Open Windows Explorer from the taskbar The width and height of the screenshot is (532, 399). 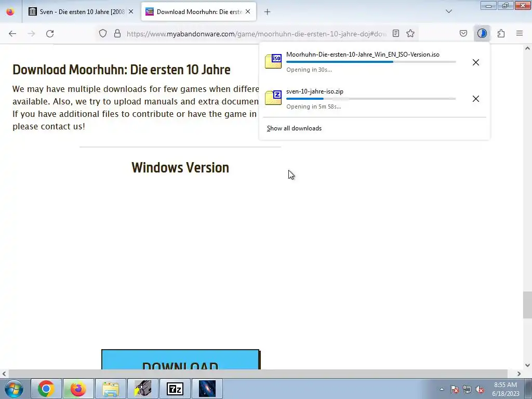(x=111, y=389)
